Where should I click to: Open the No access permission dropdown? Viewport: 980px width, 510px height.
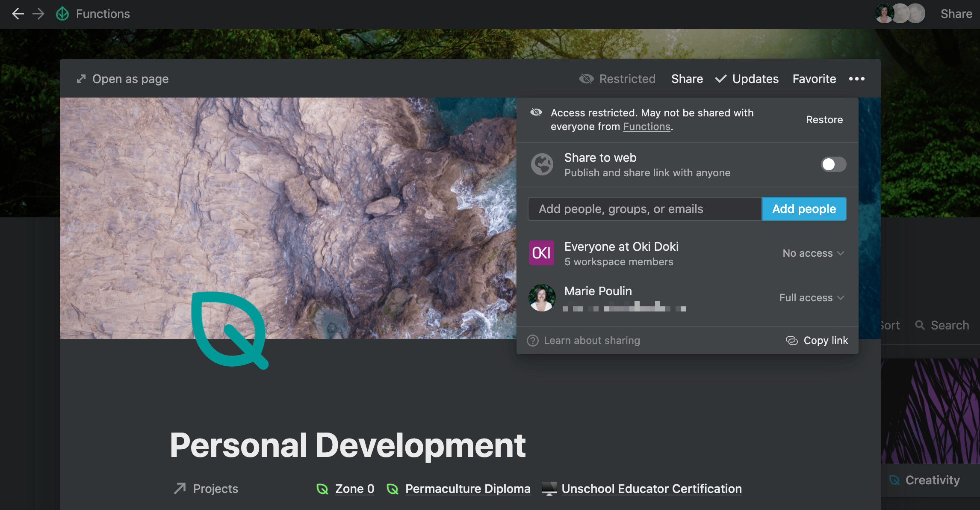[x=813, y=253]
